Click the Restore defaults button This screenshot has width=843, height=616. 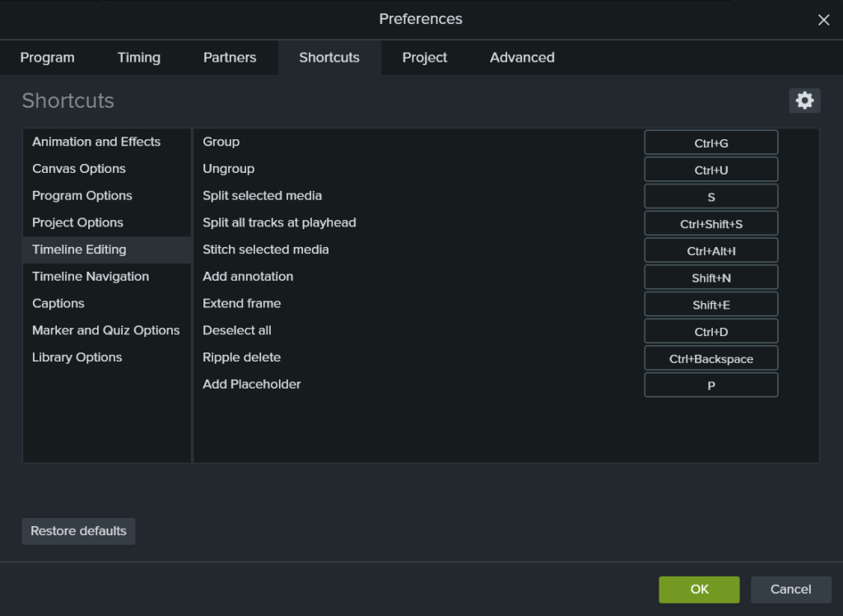coord(78,531)
